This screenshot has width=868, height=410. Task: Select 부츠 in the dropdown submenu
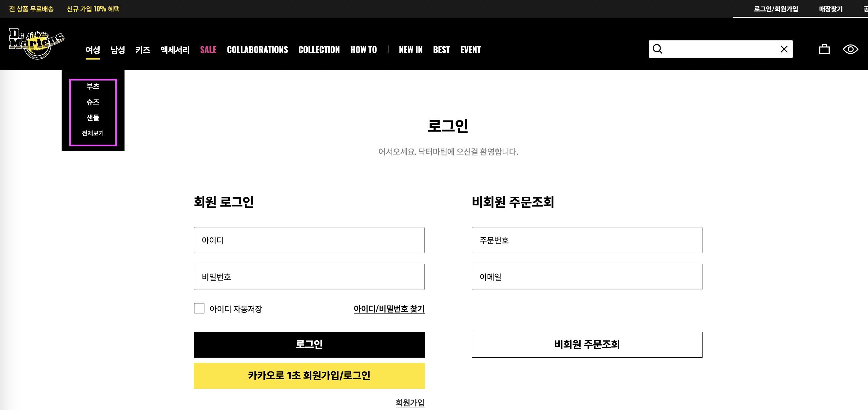(93, 86)
